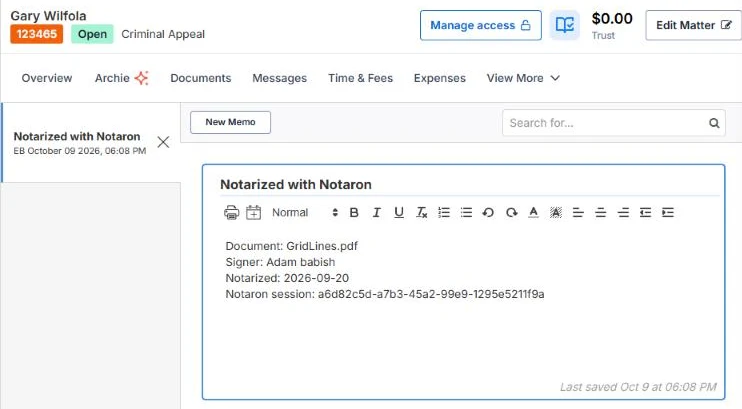This screenshot has height=409, width=742.
Task: Click the line Notarized: 2026-09-20
Action: tap(287, 278)
